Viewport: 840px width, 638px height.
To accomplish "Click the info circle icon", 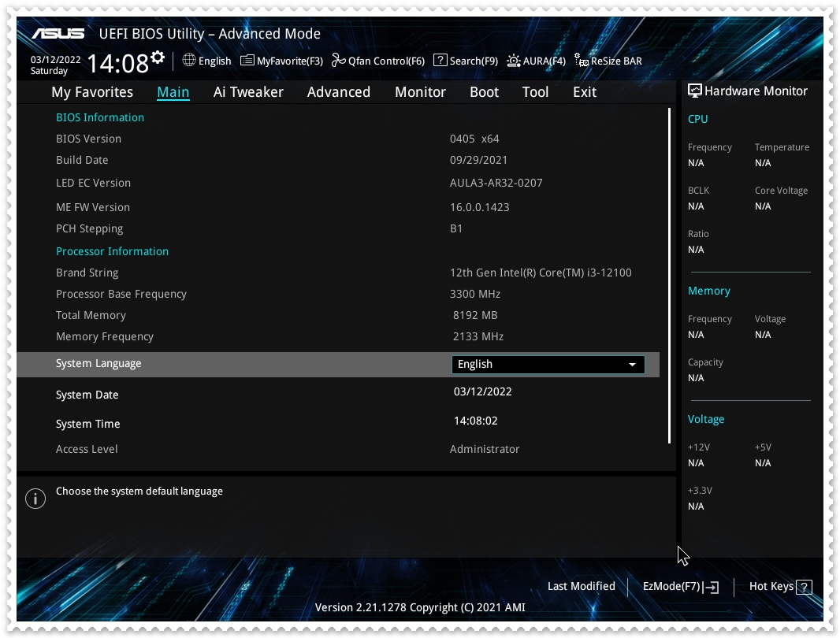I will point(35,499).
